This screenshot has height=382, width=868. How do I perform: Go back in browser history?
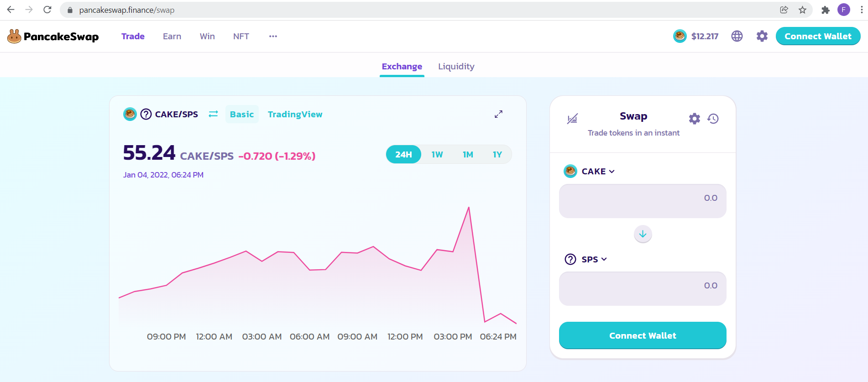coord(11,10)
